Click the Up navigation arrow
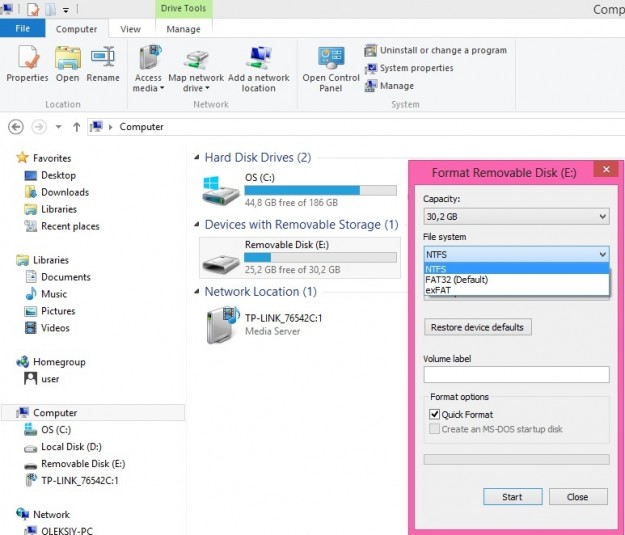The width and height of the screenshot is (625, 535). [77, 127]
